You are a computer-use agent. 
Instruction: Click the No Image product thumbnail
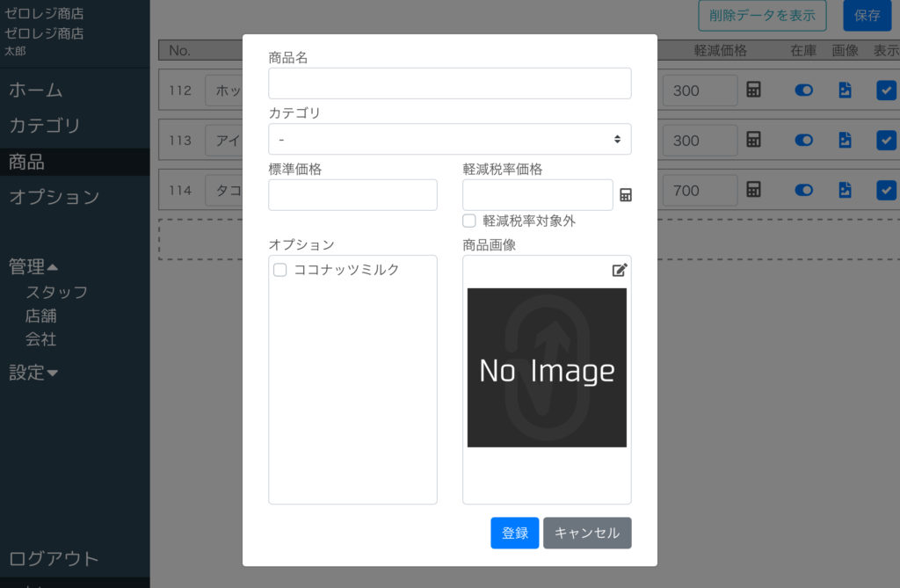click(x=547, y=367)
